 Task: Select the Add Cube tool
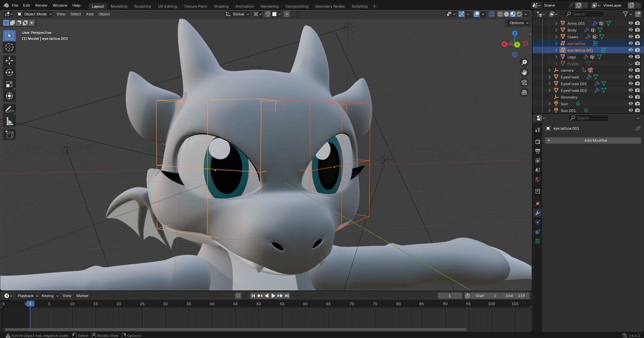click(9, 135)
